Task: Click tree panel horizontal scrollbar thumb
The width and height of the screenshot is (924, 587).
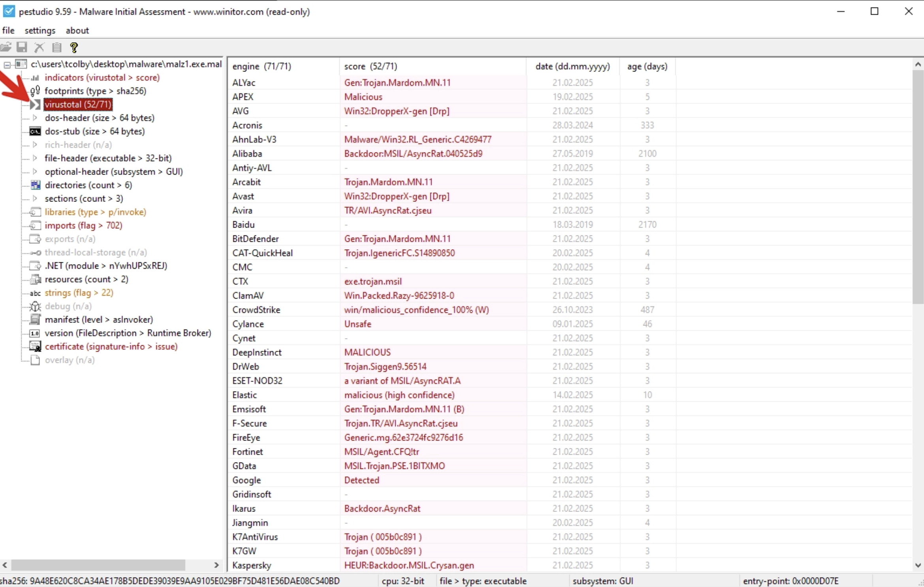Action: [x=98, y=565]
